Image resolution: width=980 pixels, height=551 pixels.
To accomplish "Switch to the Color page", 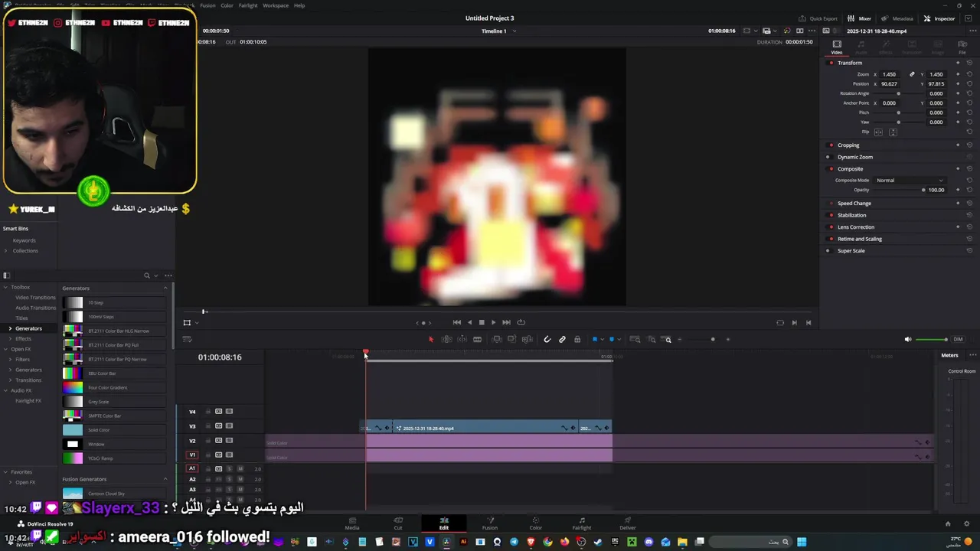I will point(535,523).
